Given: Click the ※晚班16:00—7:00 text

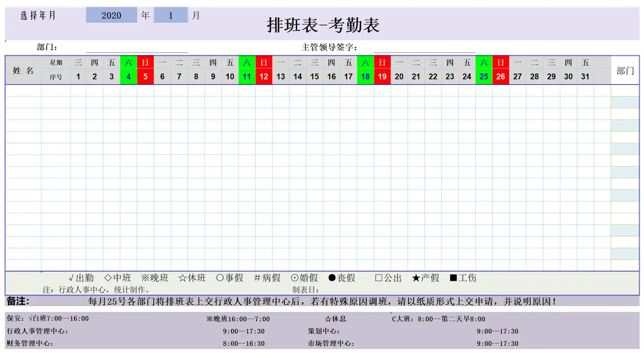Looking at the screenshot, I should pyautogui.click(x=238, y=319).
